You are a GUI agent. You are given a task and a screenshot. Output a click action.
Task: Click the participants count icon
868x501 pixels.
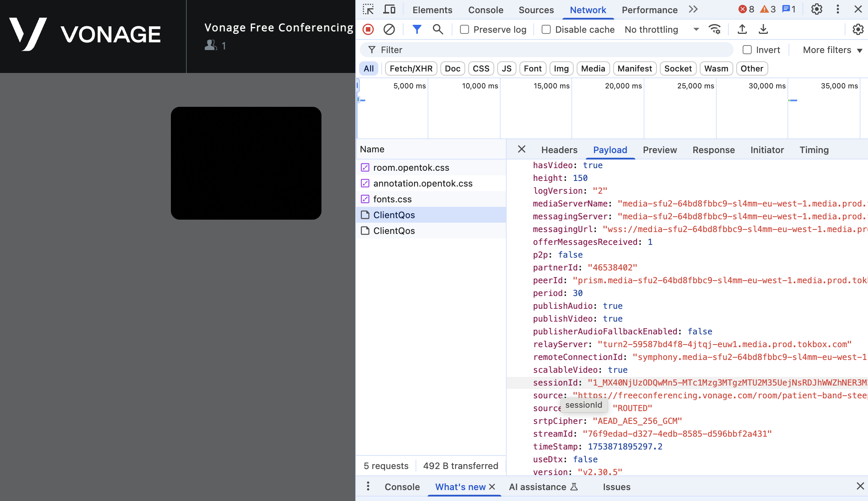pyautogui.click(x=211, y=46)
